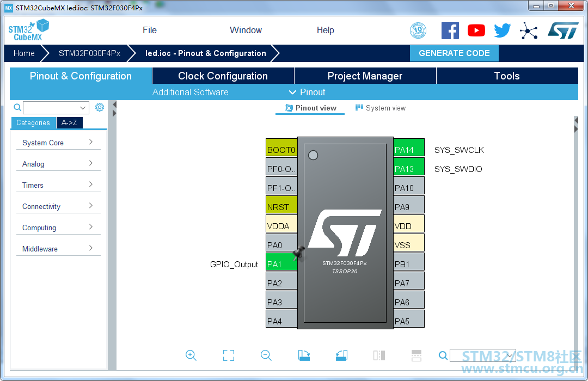Go to Home breadcrumb
Viewport: 588px width, 381px height.
(24, 53)
